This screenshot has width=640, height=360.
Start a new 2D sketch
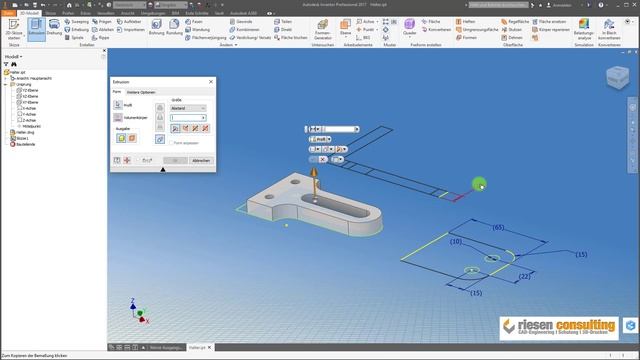14,29
